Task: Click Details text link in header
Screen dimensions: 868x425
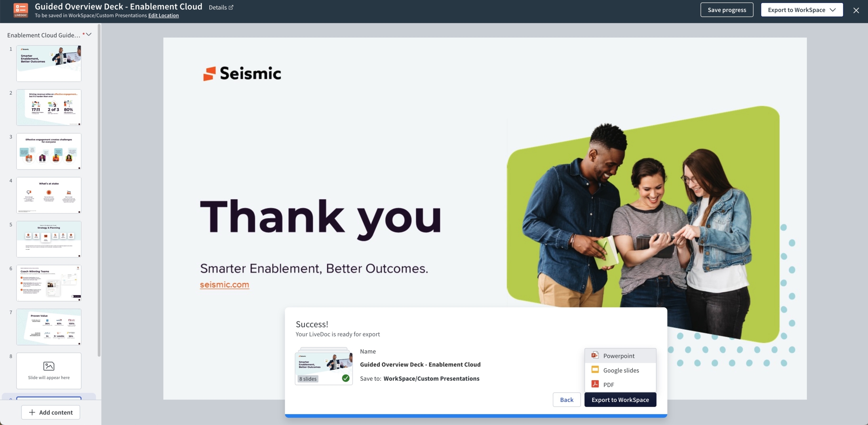Action: click(218, 7)
